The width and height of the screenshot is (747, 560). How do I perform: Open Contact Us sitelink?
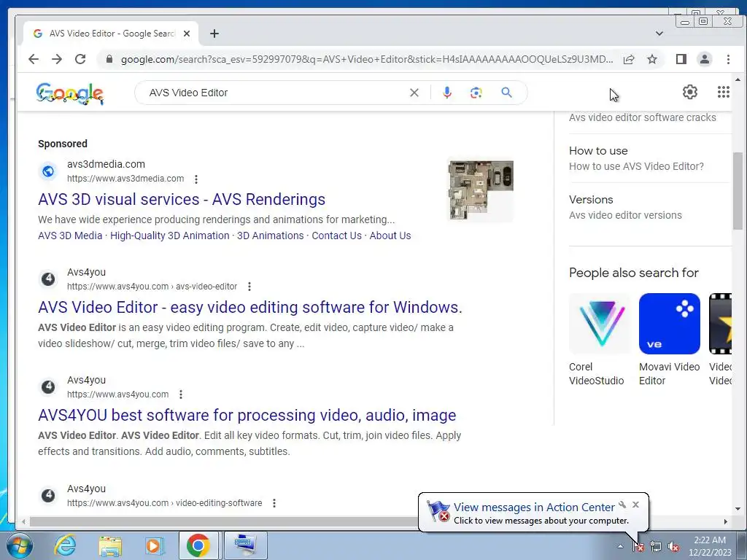click(x=336, y=236)
